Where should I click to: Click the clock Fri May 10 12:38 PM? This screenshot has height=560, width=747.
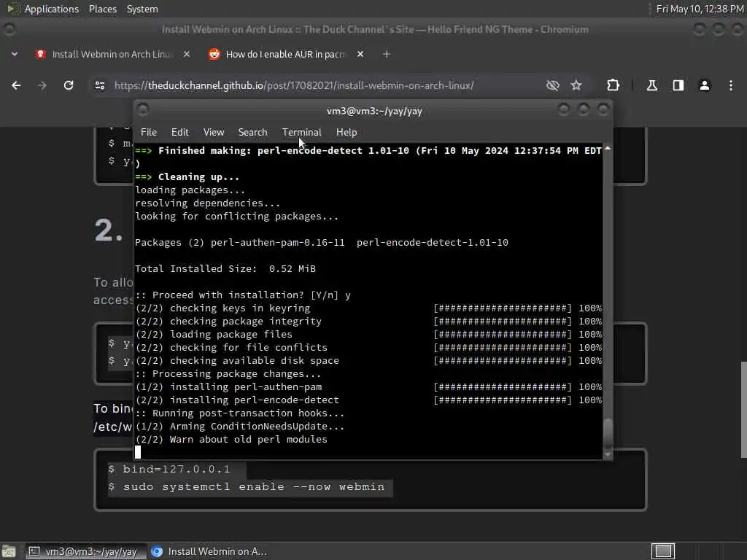[700, 9]
